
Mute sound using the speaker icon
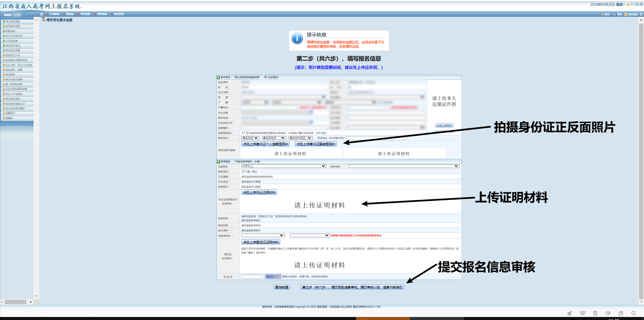pos(608,313)
